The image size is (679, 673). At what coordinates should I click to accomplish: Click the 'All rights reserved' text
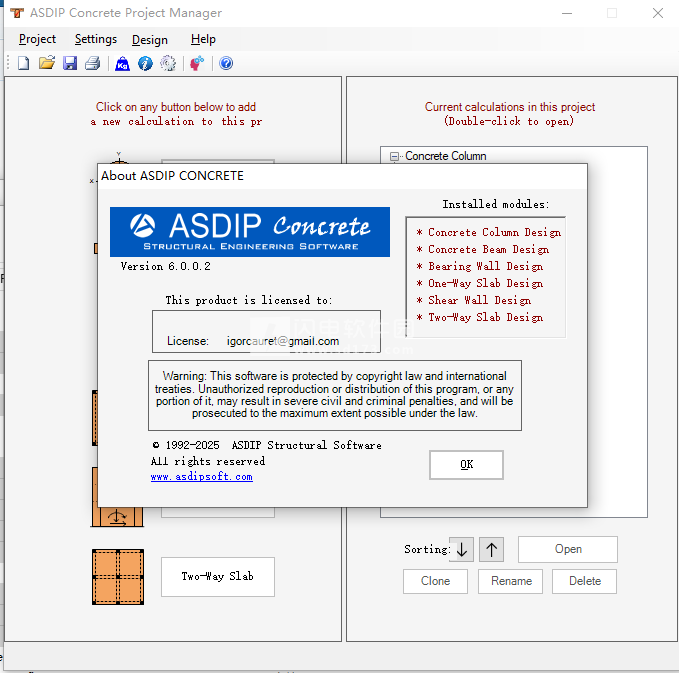pos(208,461)
